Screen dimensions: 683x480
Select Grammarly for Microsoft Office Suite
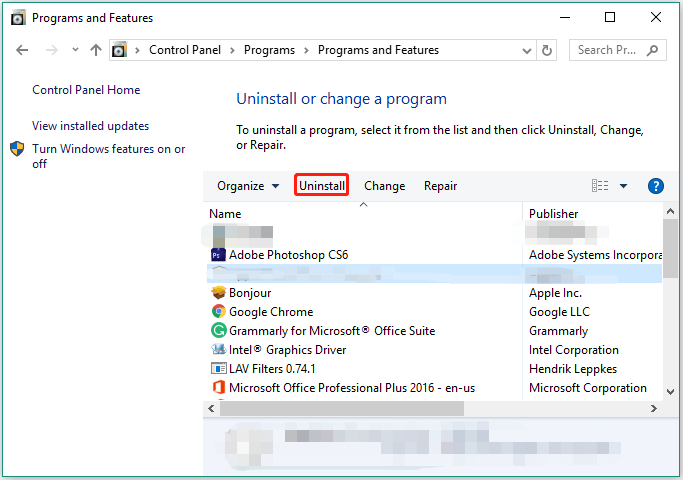click(x=434, y=331)
